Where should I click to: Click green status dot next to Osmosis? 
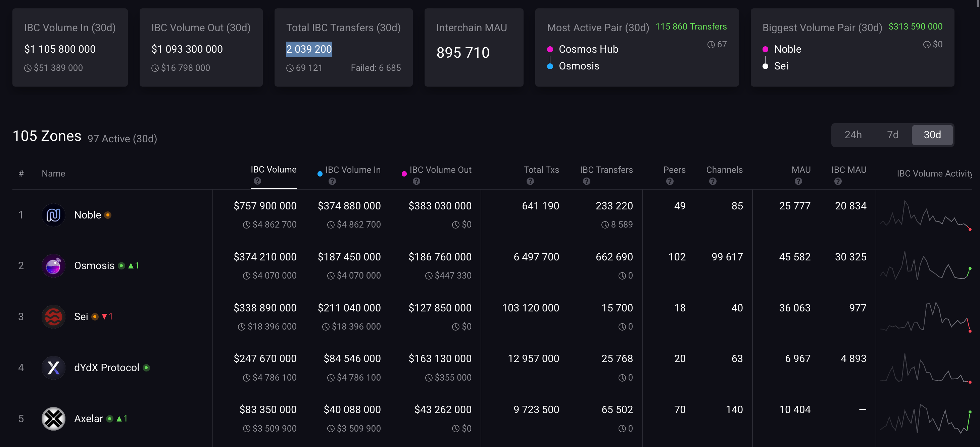pos(121,265)
